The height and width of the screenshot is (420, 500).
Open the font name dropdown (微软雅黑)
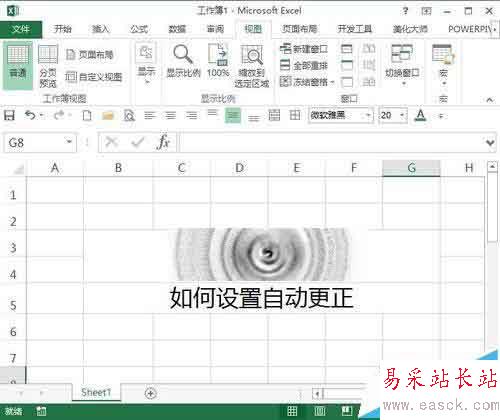coord(368,115)
